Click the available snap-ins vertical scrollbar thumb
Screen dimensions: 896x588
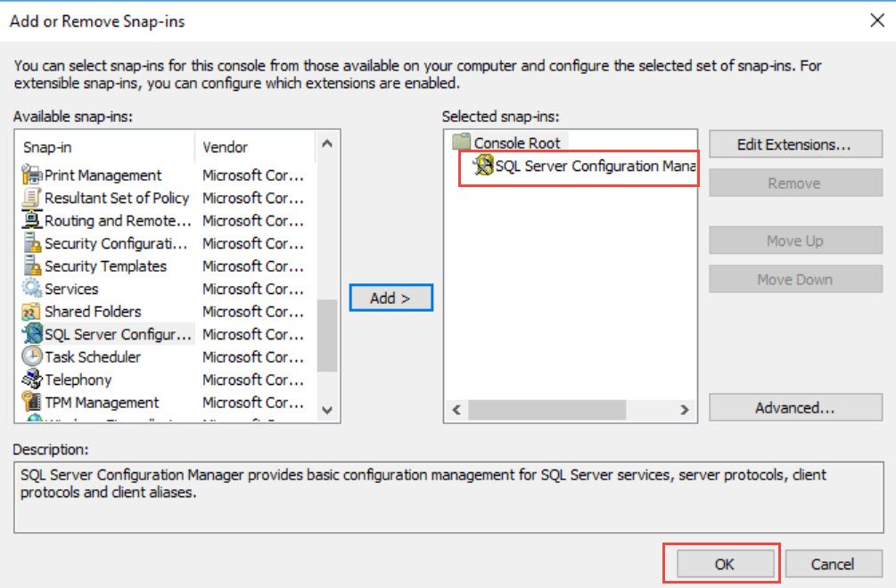pos(327,335)
